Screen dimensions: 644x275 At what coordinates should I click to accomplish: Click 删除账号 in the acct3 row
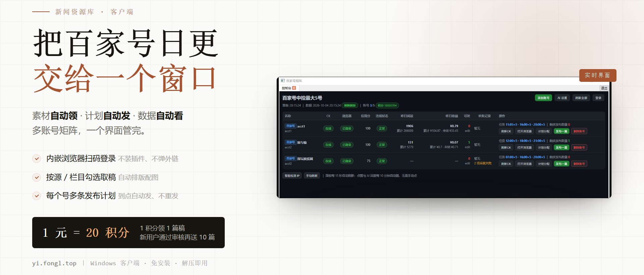[579, 164]
